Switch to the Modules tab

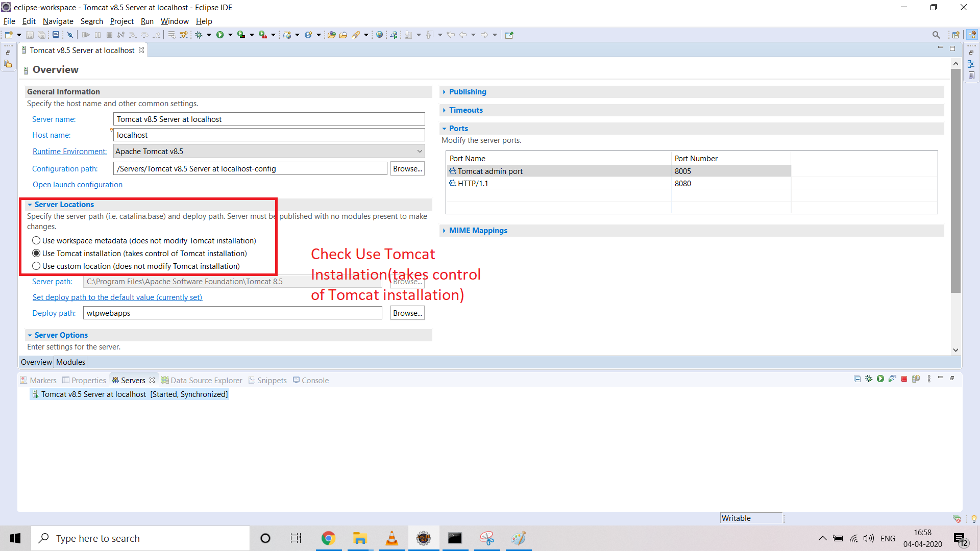click(x=70, y=362)
